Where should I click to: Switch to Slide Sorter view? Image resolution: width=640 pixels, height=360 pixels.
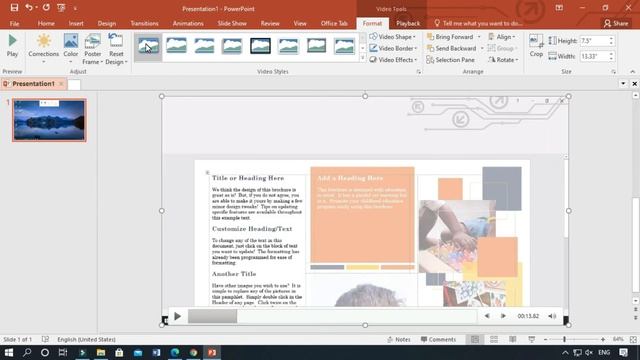click(x=494, y=339)
